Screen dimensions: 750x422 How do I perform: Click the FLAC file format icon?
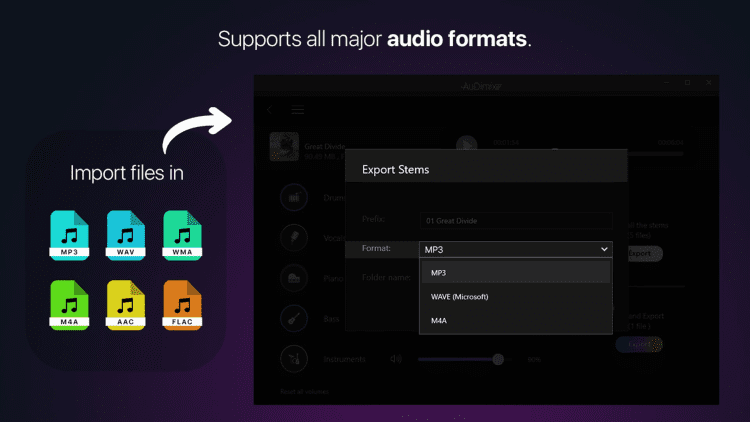182,305
